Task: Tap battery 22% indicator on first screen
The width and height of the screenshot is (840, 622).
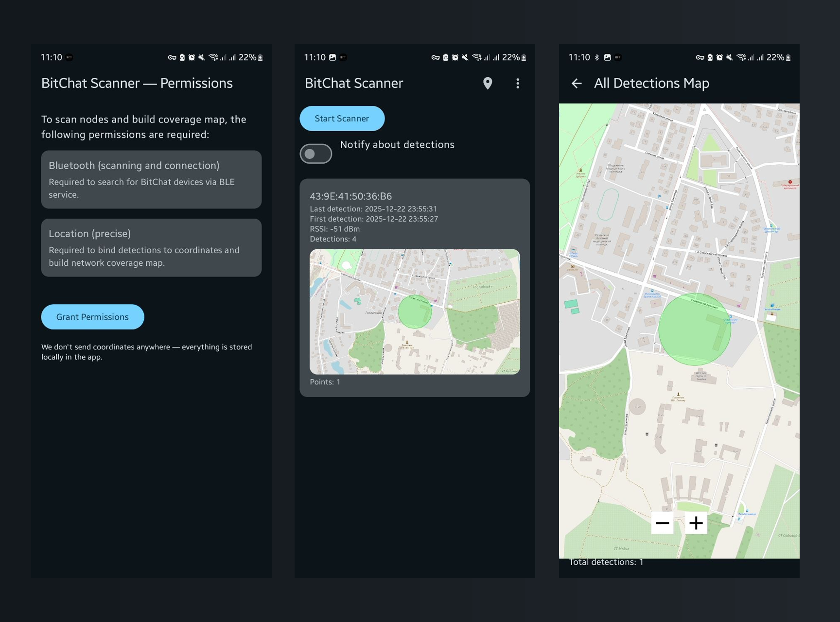Action: click(x=251, y=57)
